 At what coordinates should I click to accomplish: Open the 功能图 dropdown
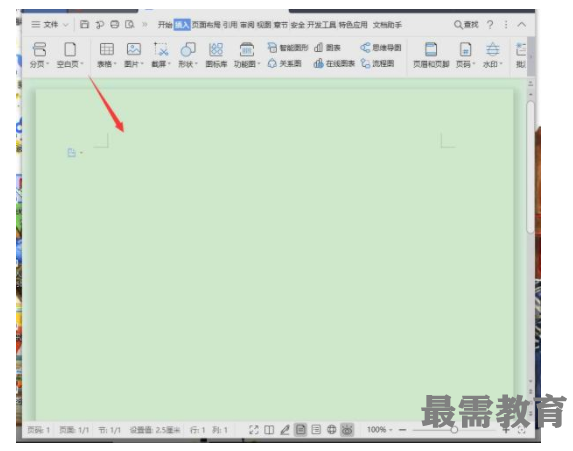247,55
